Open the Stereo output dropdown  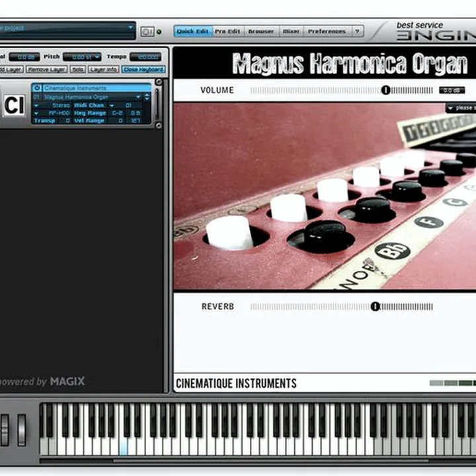coord(36,105)
